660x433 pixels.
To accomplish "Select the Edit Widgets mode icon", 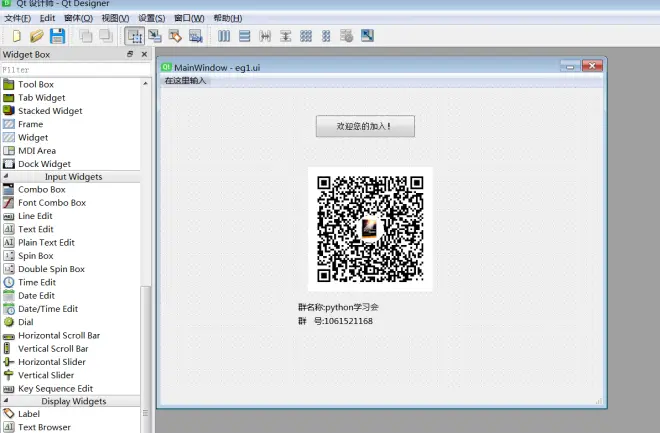I will (135, 36).
